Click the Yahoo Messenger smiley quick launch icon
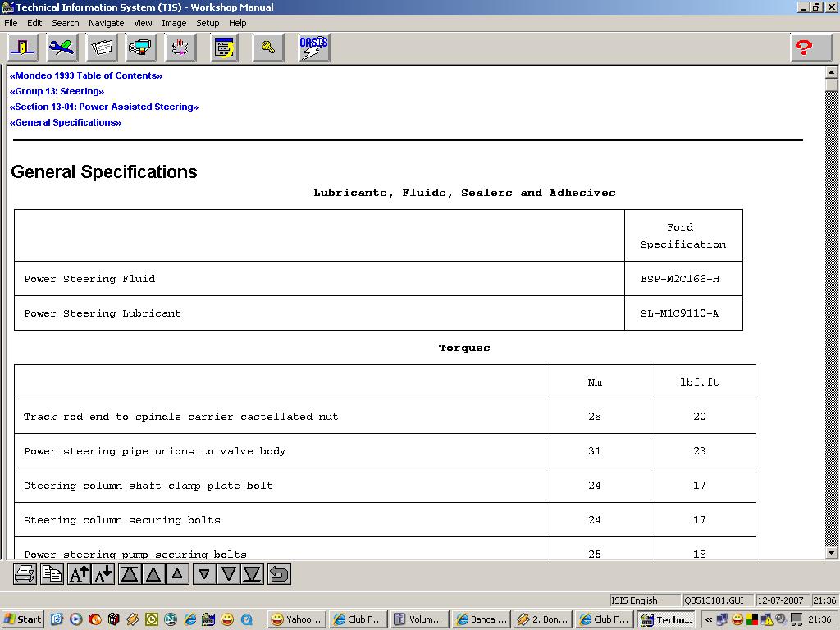Image resolution: width=840 pixels, height=630 pixels. (x=227, y=619)
